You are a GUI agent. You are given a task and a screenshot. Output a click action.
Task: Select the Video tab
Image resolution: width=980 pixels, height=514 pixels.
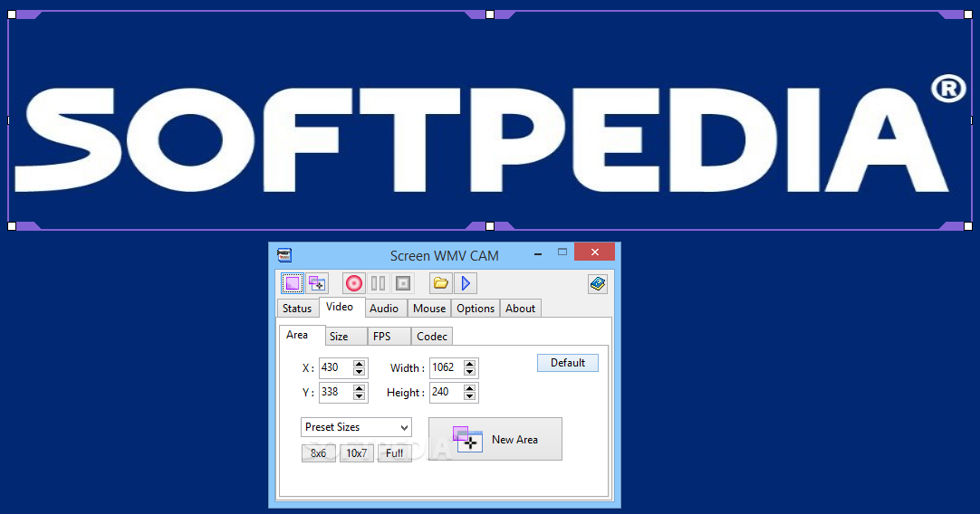(x=340, y=307)
